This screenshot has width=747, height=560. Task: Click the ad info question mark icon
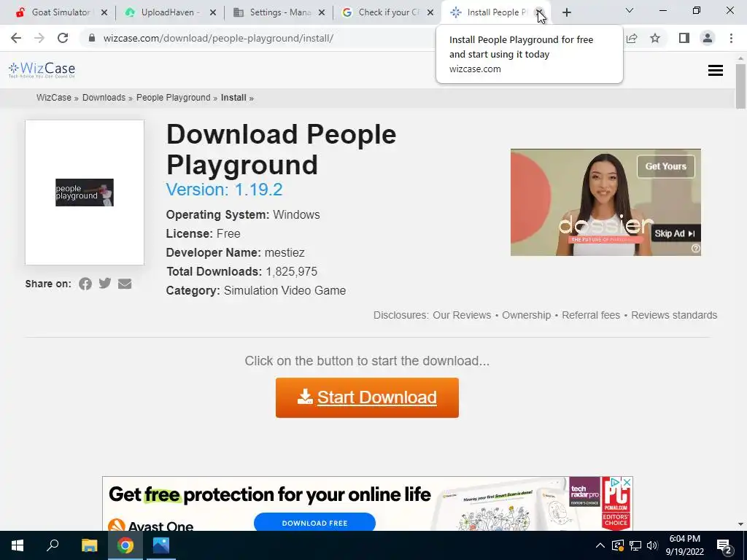695,249
